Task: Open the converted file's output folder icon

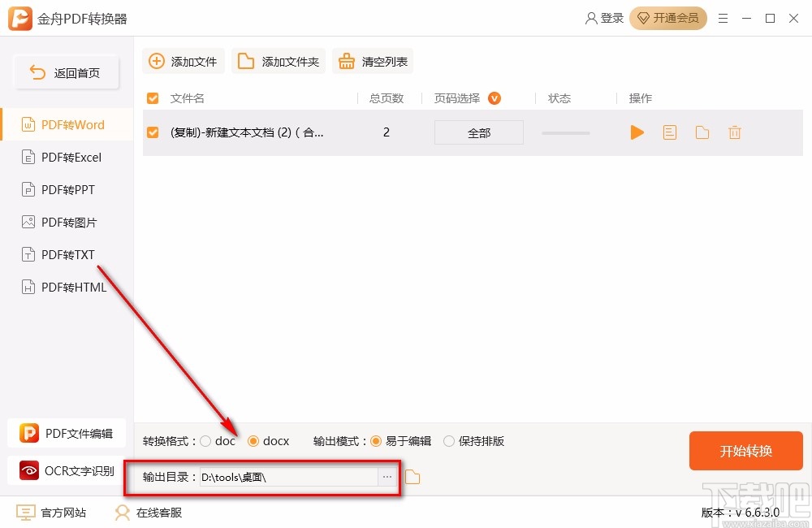Action: click(x=702, y=132)
